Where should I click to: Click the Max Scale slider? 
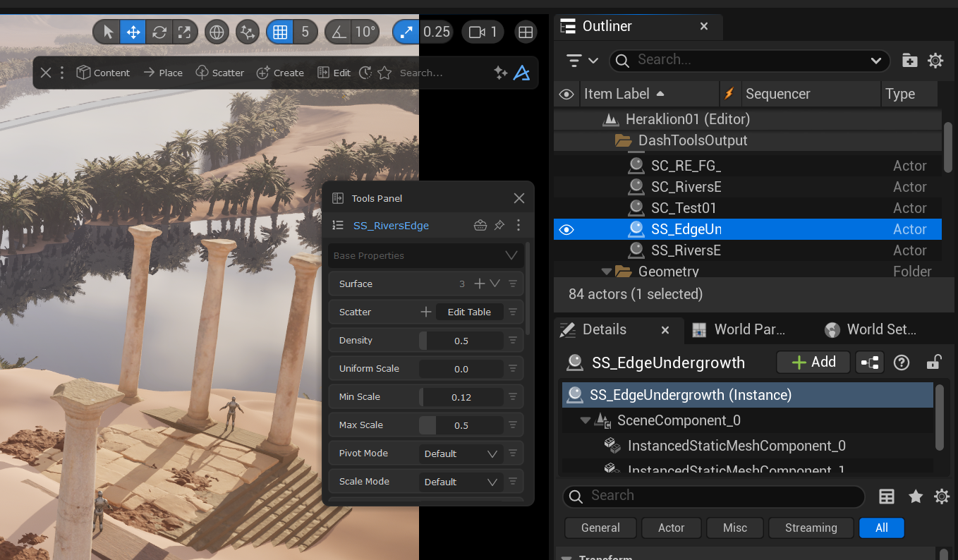[461, 425]
